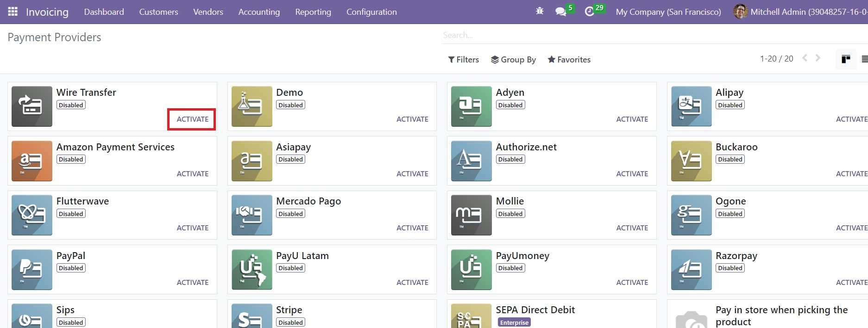
Task: Switch to list view icon
Action: (864, 59)
